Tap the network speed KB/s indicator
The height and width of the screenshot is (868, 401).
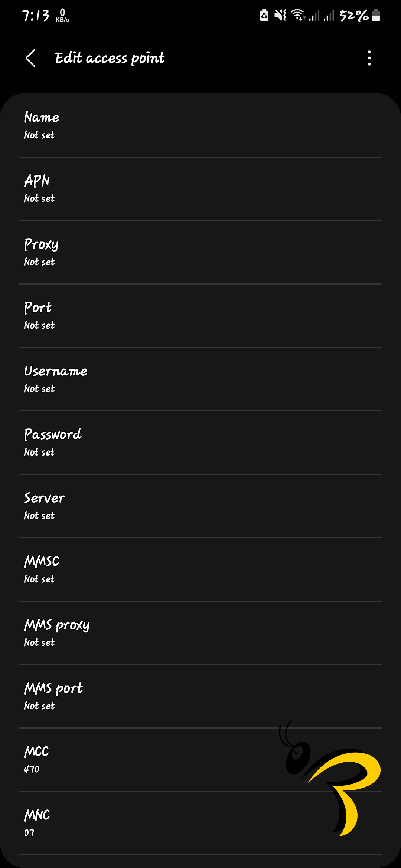(62, 16)
